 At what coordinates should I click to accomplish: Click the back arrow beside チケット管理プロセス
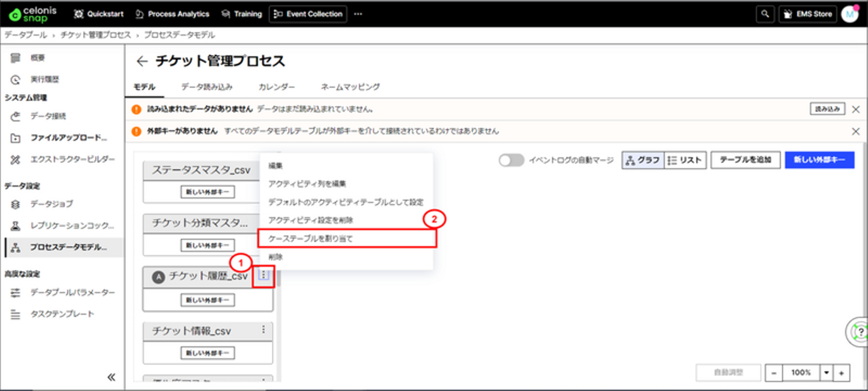pyautogui.click(x=142, y=62)
